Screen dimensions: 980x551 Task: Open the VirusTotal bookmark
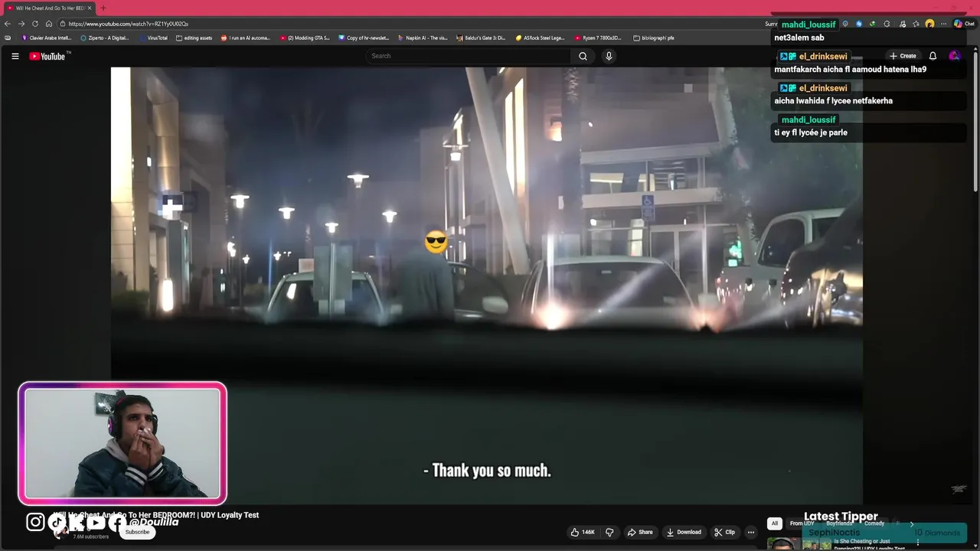coord(153,37)
